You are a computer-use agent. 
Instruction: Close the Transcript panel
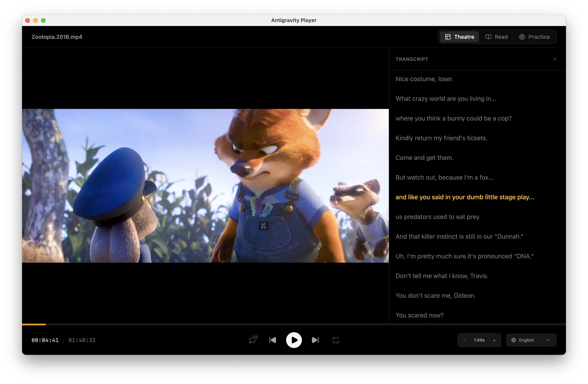pyautogui.click(x=555, y=59)
